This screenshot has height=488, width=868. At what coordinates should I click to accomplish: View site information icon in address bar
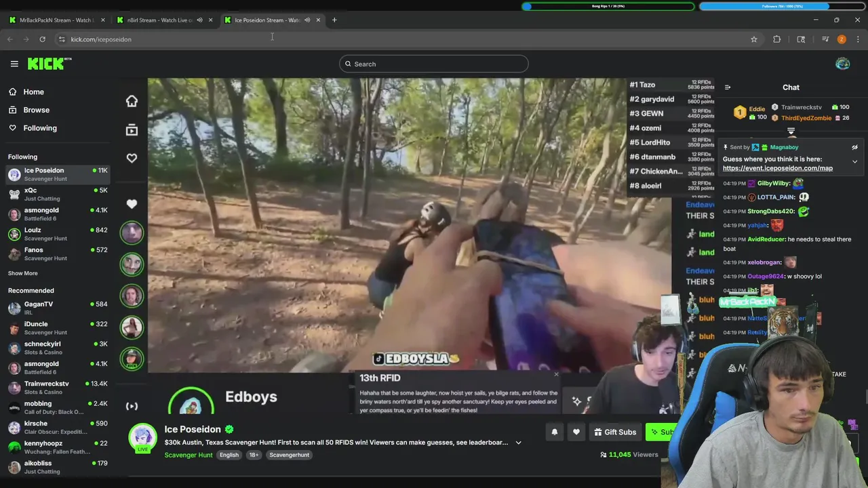click(62, 39)
